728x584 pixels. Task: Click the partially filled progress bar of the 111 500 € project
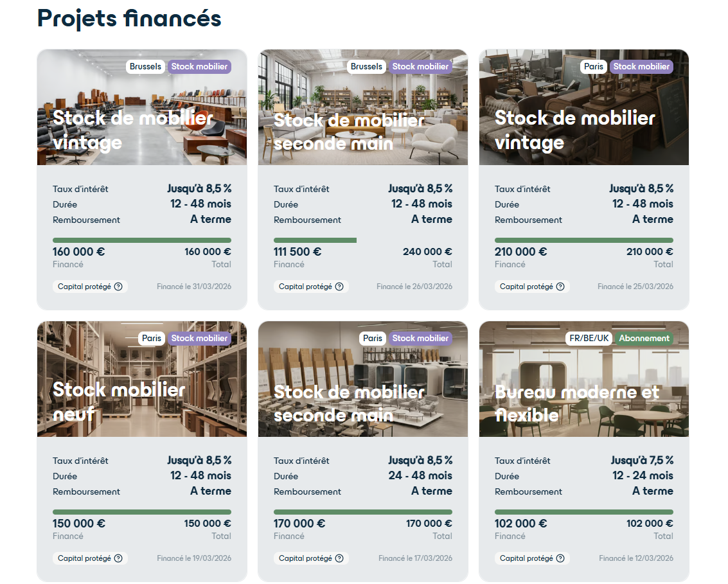315,240
